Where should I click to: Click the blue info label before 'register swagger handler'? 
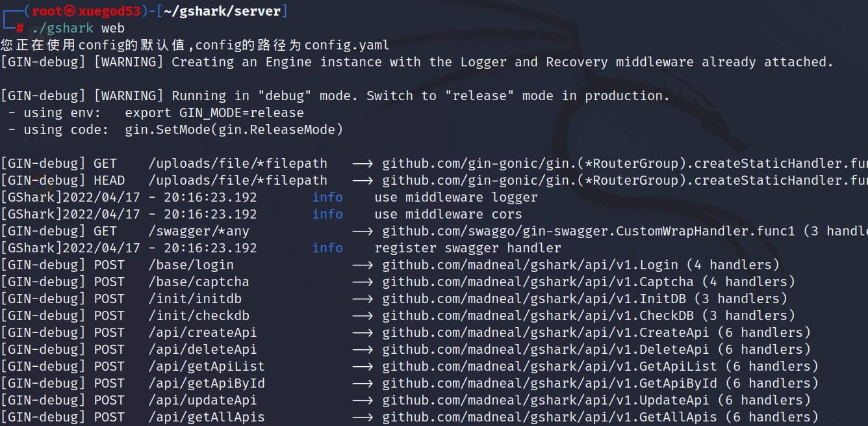point(327,248)
